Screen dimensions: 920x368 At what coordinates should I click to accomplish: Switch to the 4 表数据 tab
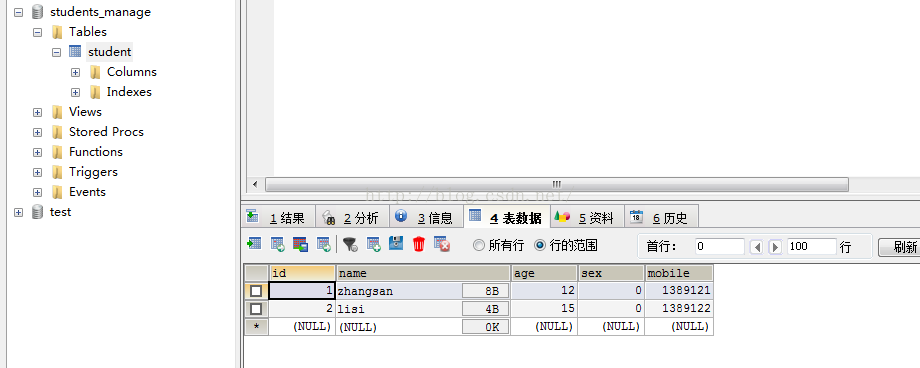[507, 217]
